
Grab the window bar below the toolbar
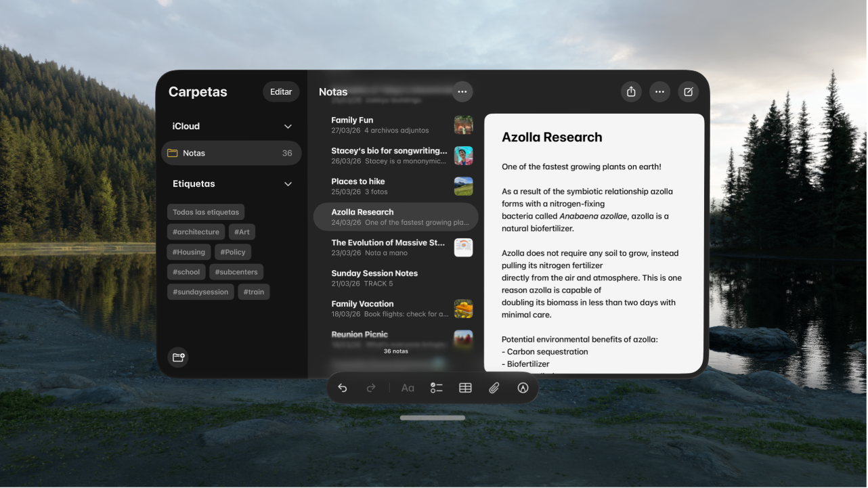coord(433,418)
